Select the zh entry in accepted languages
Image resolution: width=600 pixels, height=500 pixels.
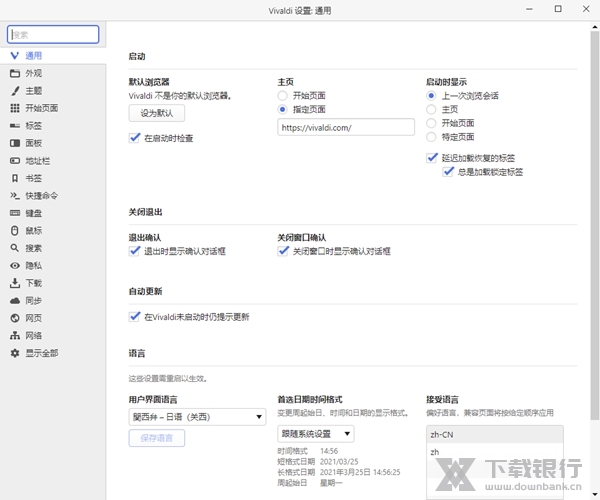(x=495, y=452)
